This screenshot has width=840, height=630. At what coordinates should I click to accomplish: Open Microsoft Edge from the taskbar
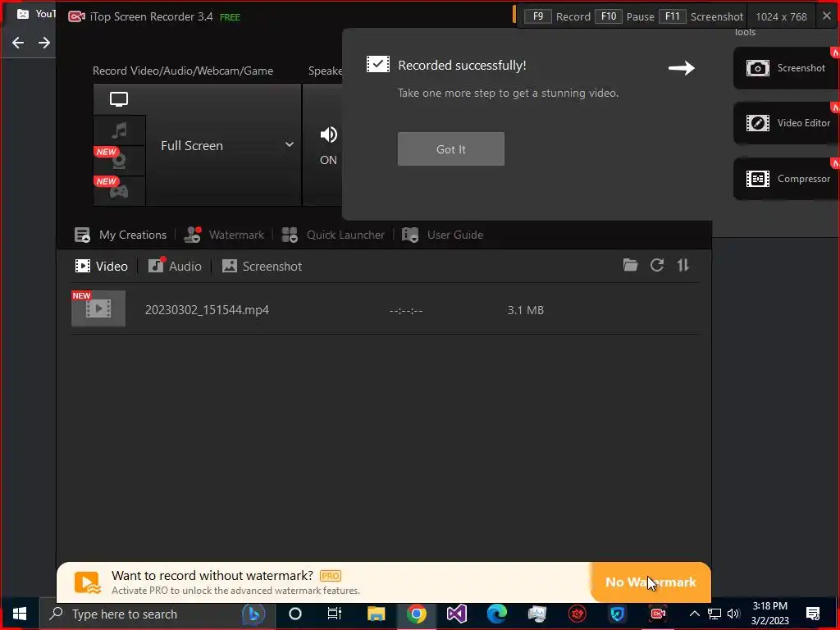pyautogui.click(x=497, y=614)
